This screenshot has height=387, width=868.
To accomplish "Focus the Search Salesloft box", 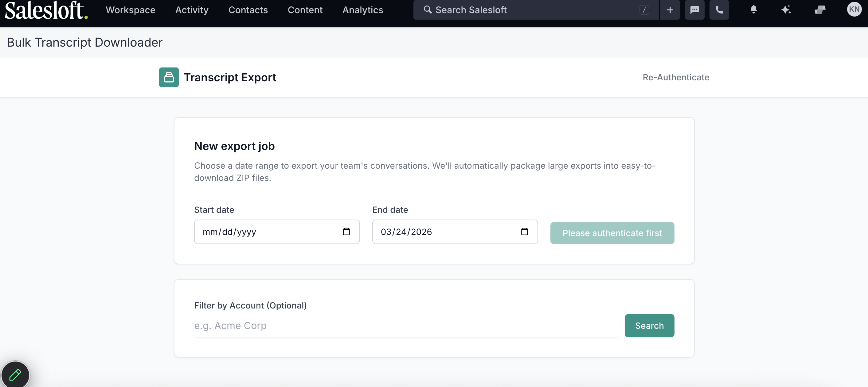I will (x=532, y=10).
